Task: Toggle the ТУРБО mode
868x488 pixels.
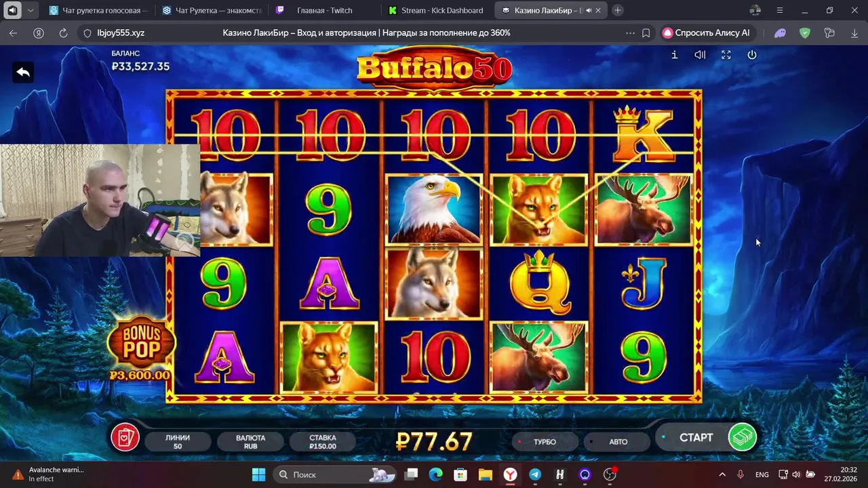Action: coord(545,441)
